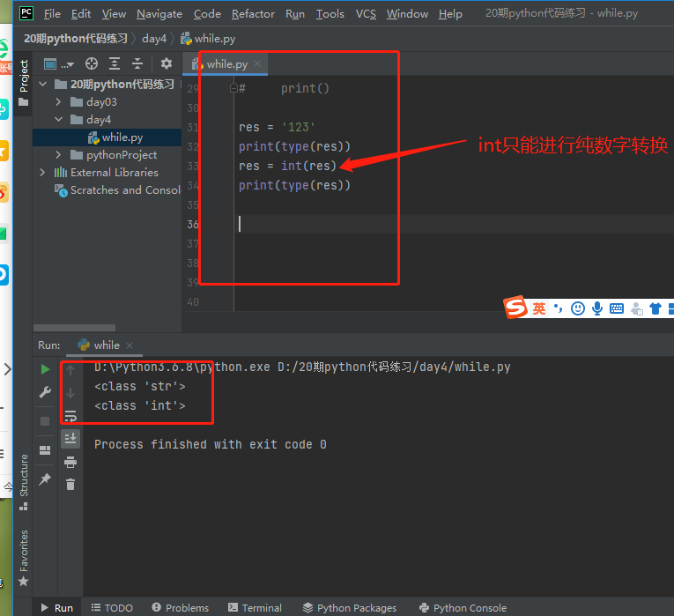Click the fold marker on line 29
Viewport: 674px width, 616px height.
[233, 88]
